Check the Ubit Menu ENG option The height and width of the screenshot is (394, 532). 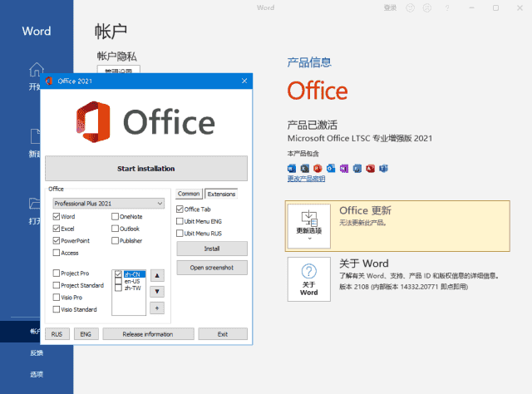180,221
